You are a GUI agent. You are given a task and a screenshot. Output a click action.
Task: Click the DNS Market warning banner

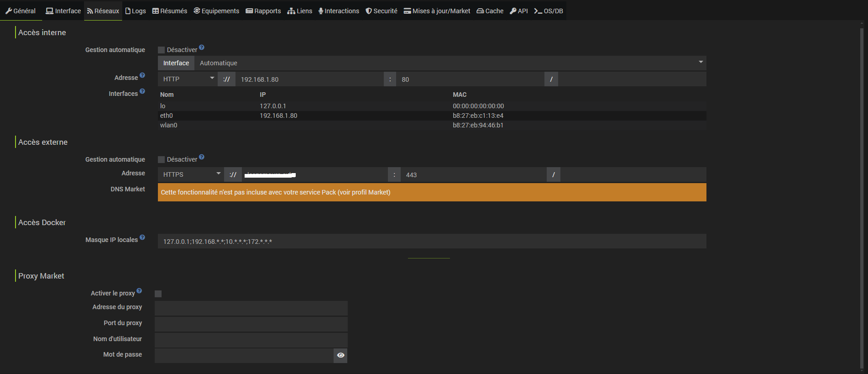click(432, 192)
